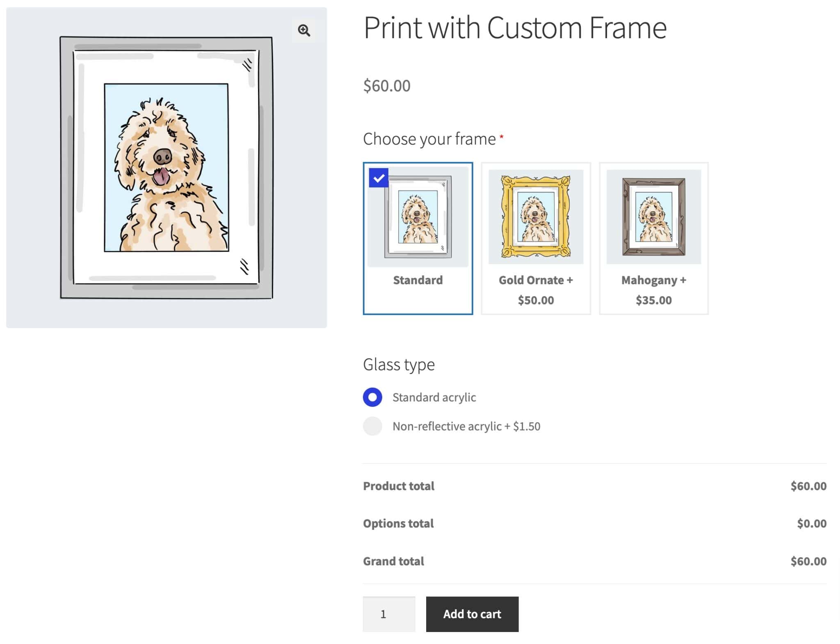This screenshot has height=644, width=840.
Task: Click the Product total row
Action: [x=398, y=486]
